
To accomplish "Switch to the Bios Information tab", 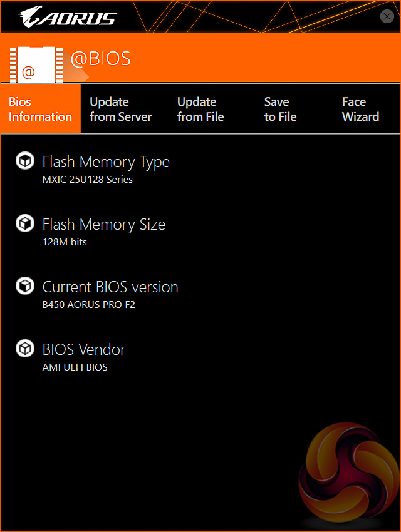I will coord(40,110).
